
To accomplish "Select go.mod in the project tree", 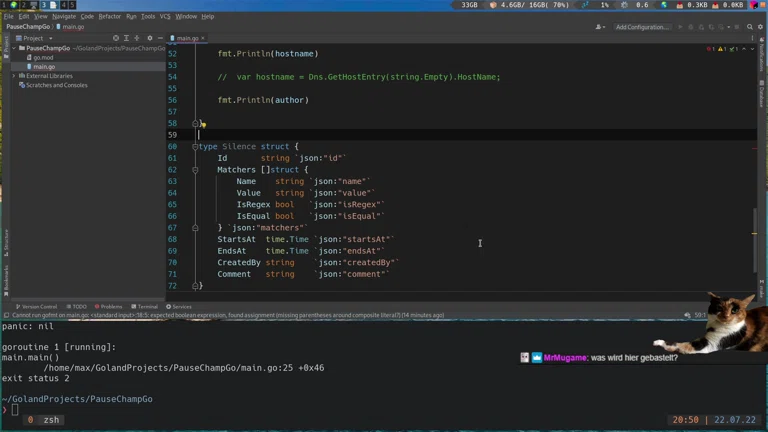I will tap(43, 58).
